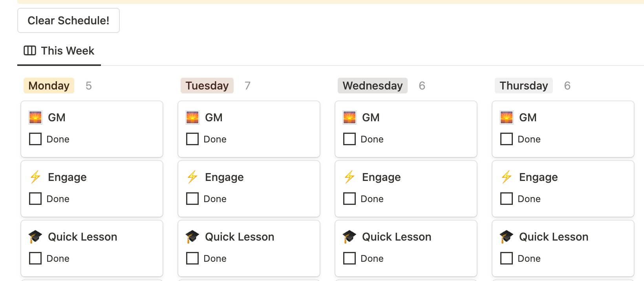
Task: Mark Tuesday's Quick Lesson as Done
Action: (192, 258)
